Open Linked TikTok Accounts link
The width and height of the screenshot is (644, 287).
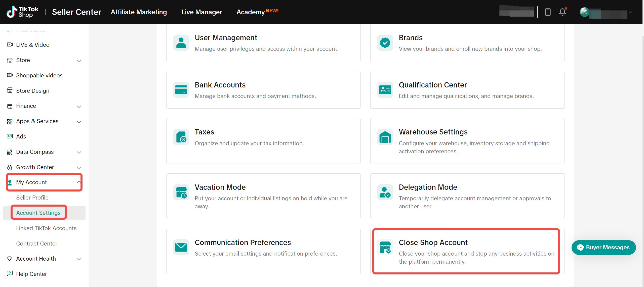[x=46, y=228]
